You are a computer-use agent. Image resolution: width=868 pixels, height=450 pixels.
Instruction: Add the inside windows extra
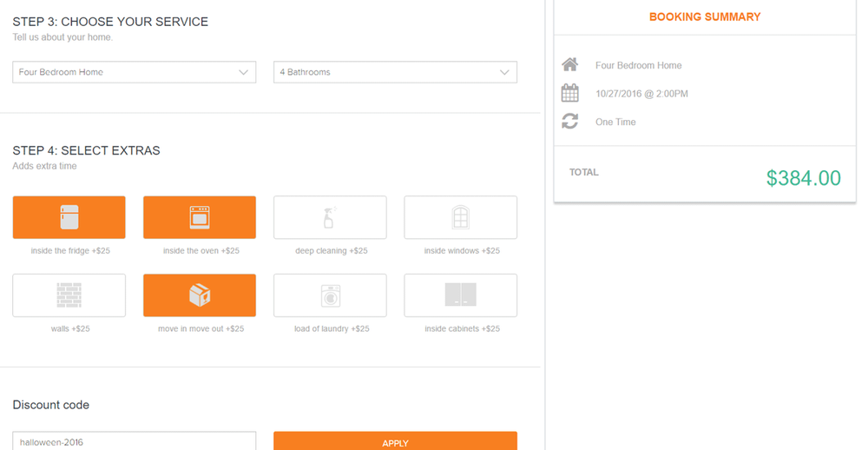pos(461,217)
